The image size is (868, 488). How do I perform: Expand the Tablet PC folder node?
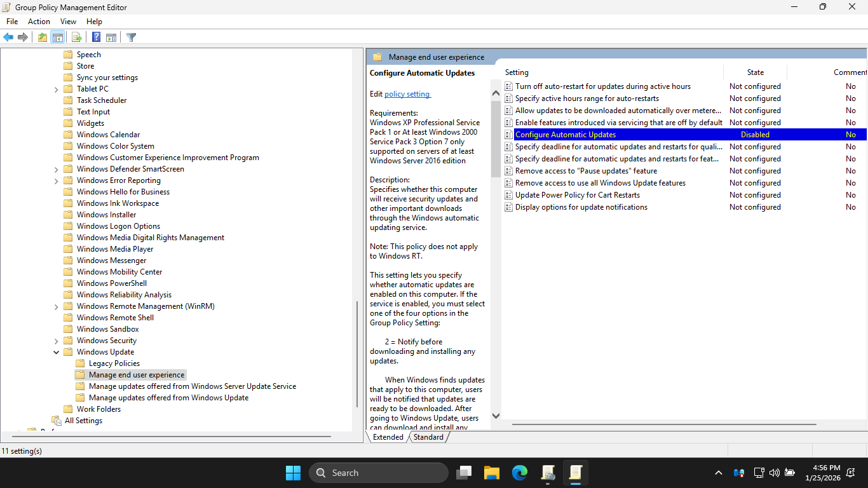click(x=57, y=90)
